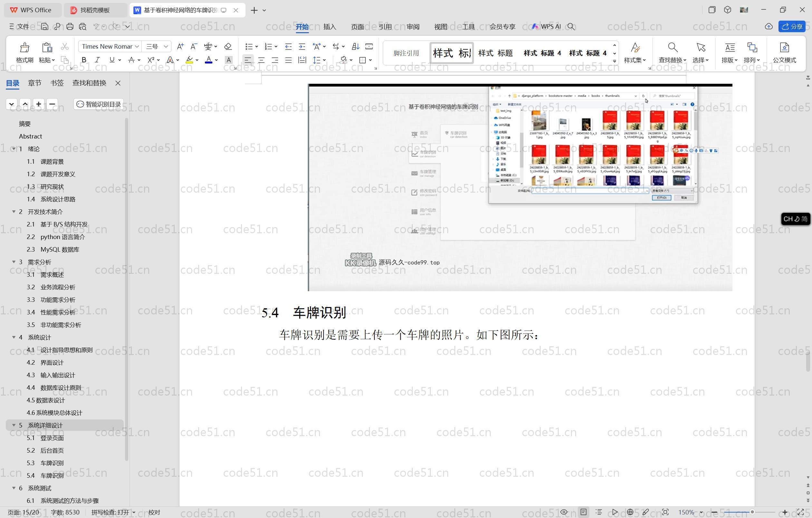
Task: Click the 分享 share button
Action: 792,27
